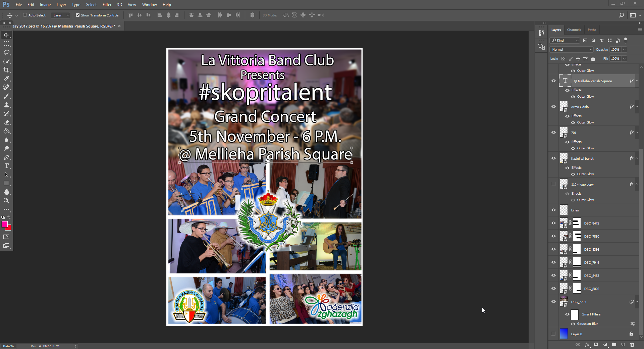This screenshot has width=644, height=349.
Task: Open the History panel icon
Action: coord(541,33)
